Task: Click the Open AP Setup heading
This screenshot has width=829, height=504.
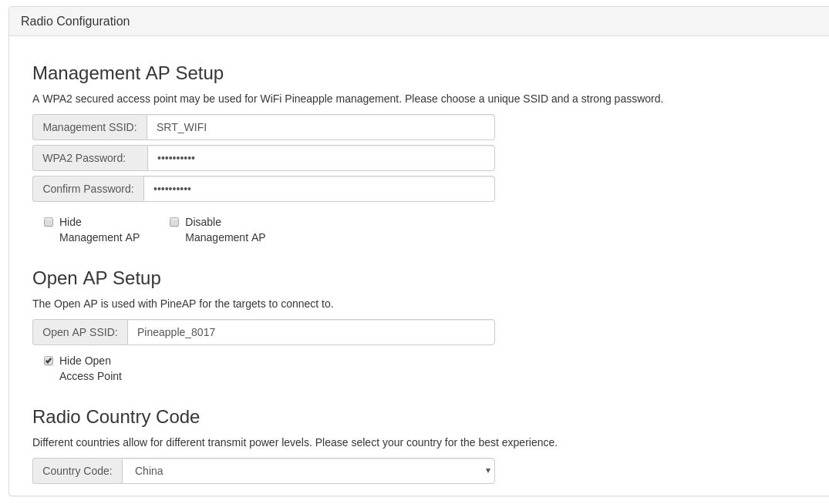Action: coord(96,278)
